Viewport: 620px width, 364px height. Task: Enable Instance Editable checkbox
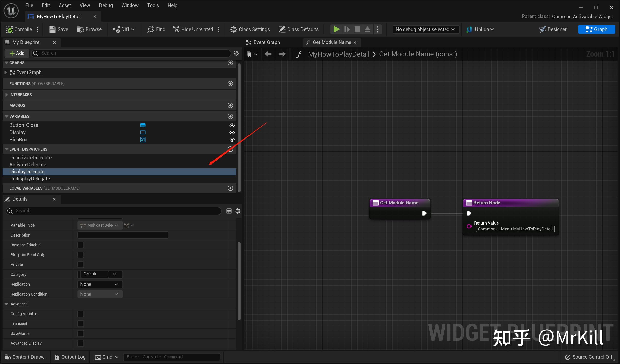[x=80, y=245]
